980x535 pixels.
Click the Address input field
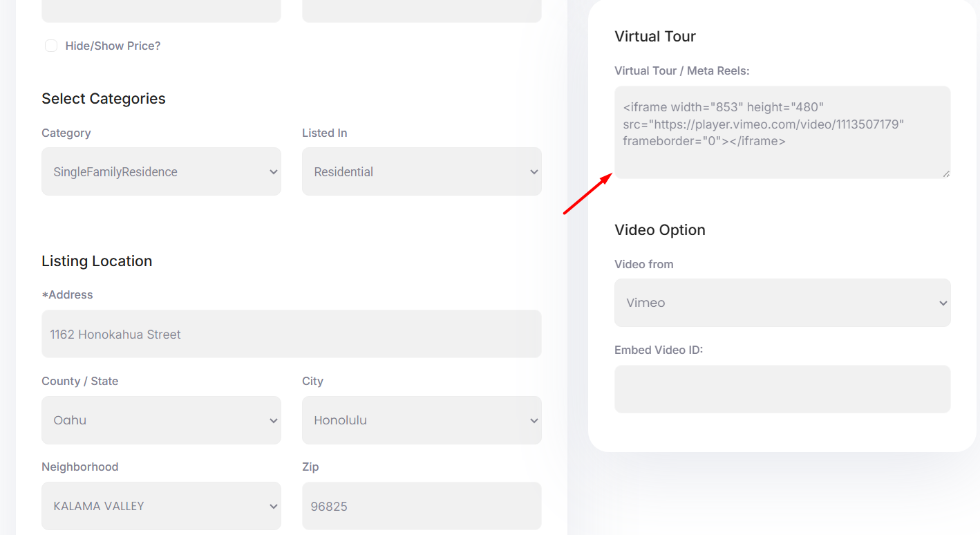291,334
